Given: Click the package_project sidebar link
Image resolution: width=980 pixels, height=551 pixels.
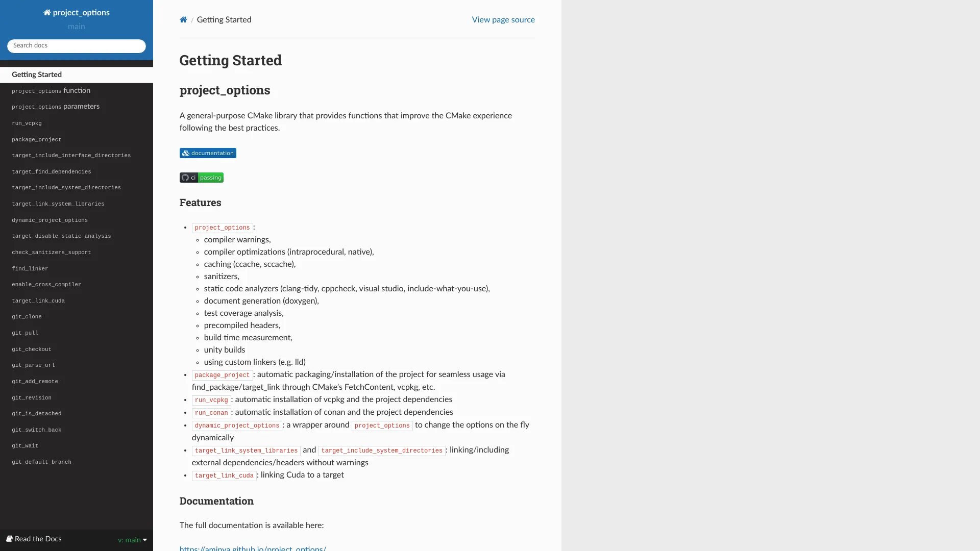Looking at the screenshot, I should point(36,139).
